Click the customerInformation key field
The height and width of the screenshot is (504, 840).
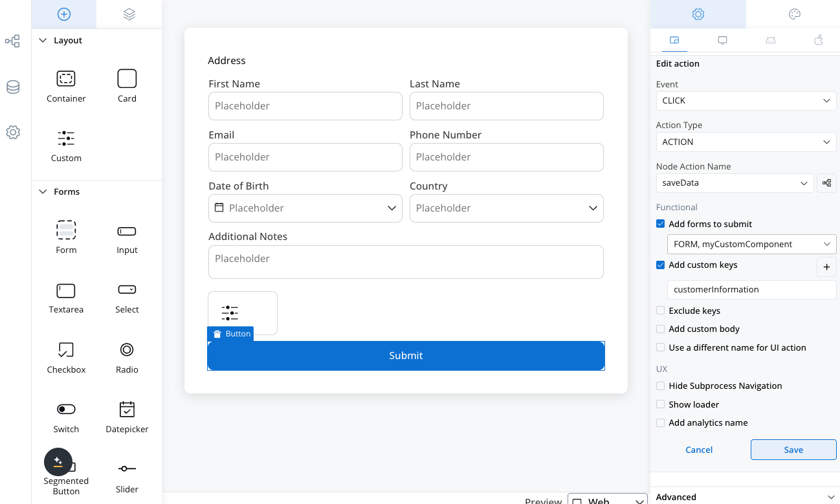click(x=751, y=290)
